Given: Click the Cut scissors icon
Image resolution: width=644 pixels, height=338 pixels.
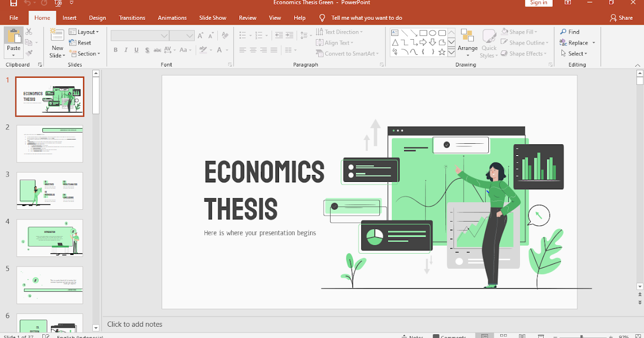Looking at the screenshot, I should pos(29,32).
